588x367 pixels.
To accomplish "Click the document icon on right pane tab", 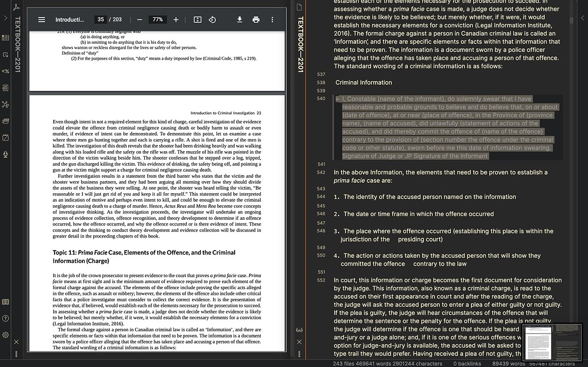I will 299,7.
